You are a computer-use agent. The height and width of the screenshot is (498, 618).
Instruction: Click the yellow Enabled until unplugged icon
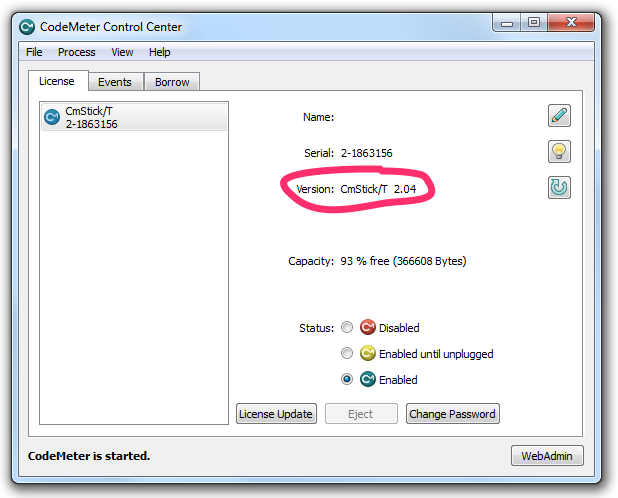[x=367, y=353]
